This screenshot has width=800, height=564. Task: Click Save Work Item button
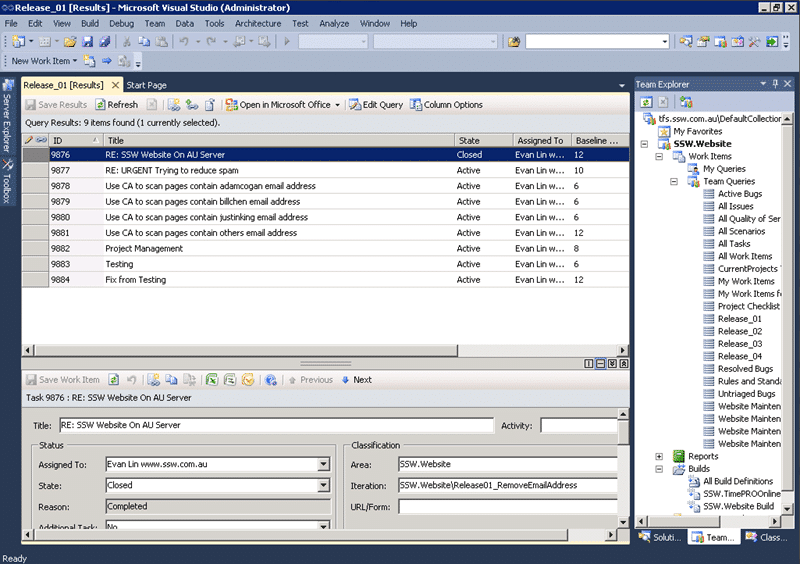(x=63, y=380)
